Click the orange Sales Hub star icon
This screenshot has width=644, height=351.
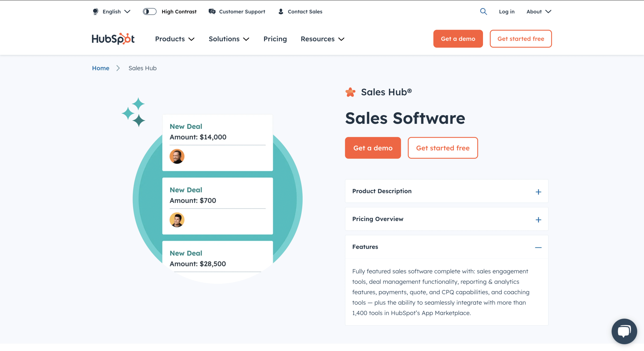350,92
